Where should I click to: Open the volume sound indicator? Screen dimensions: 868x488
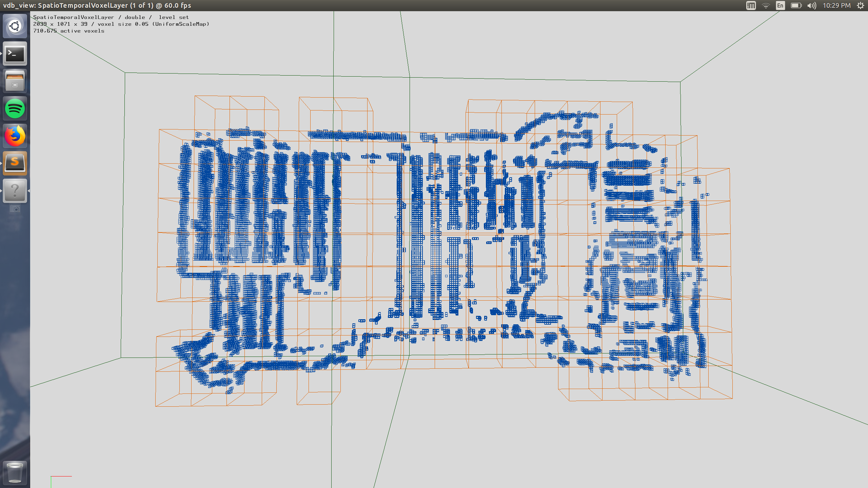tap(811, 5)
